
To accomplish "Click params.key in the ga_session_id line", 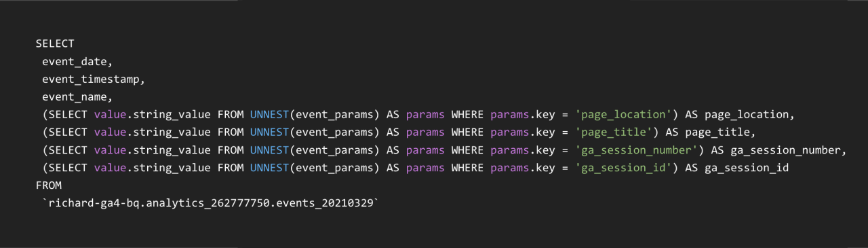I will point(521,167).
